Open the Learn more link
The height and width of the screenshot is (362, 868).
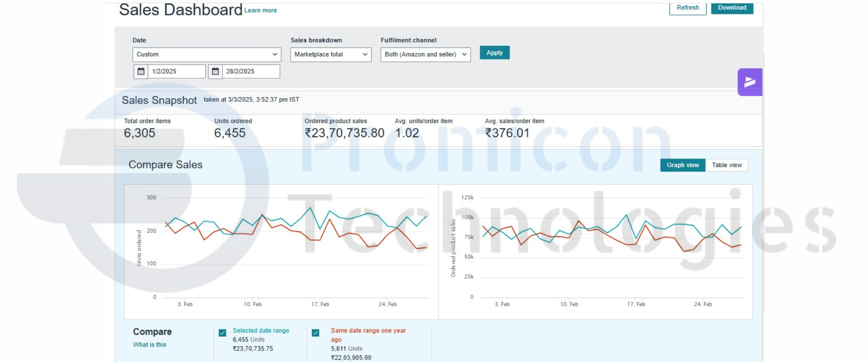tap(260, 10)
